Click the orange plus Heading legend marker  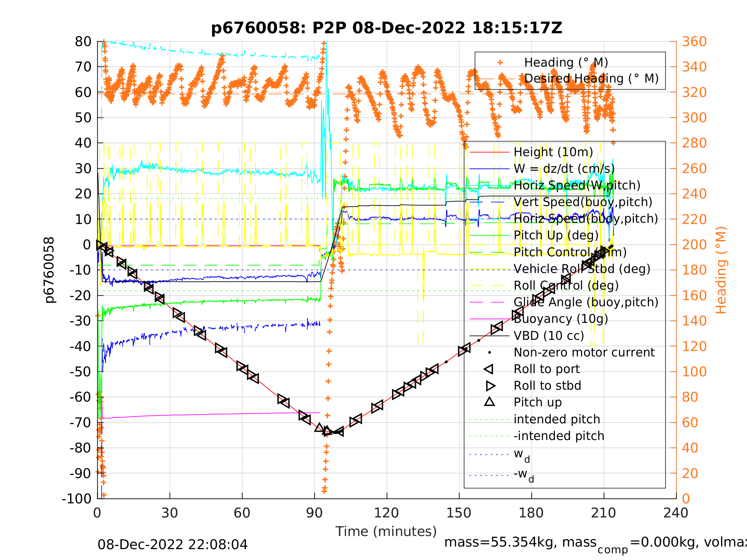point(500,62)
